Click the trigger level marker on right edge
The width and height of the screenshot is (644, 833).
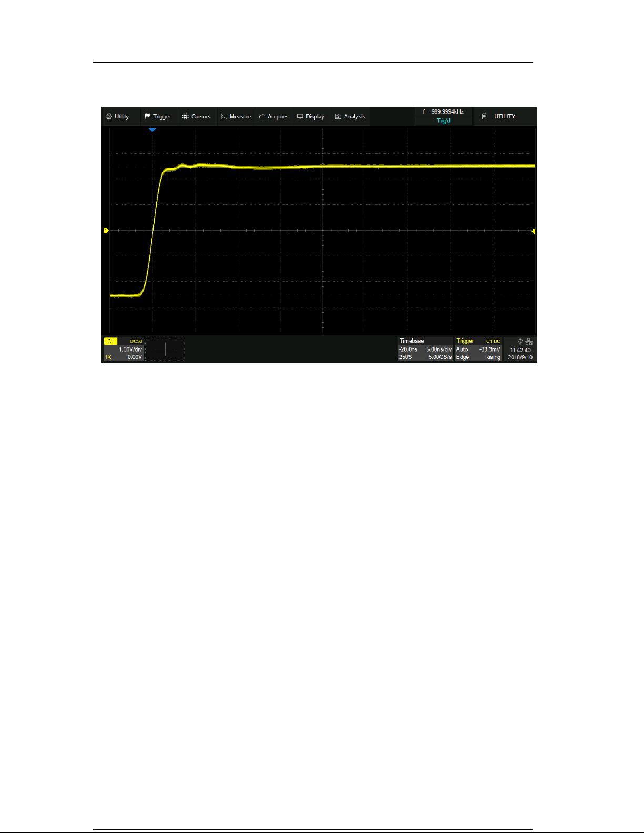coord(534,231)
